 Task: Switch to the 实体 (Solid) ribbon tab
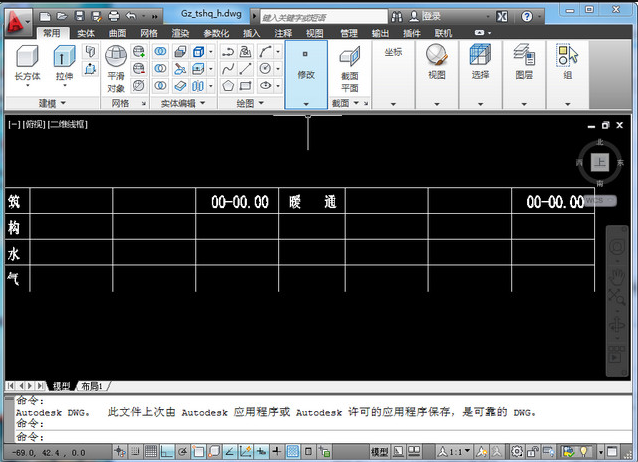click(x=86, y=33)
